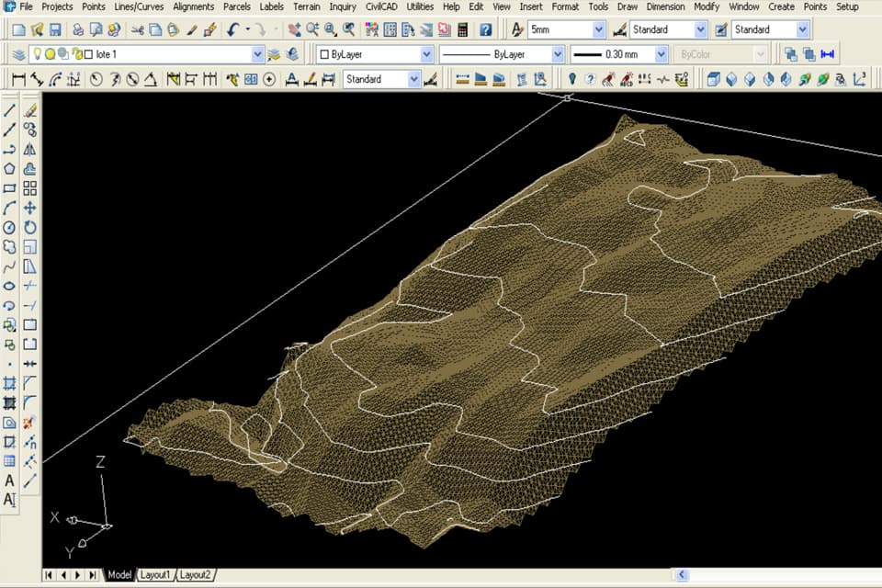Viewport: 882px width, 588px height.
Task: Click the Undo arrow icon
Action: [234, 30]
